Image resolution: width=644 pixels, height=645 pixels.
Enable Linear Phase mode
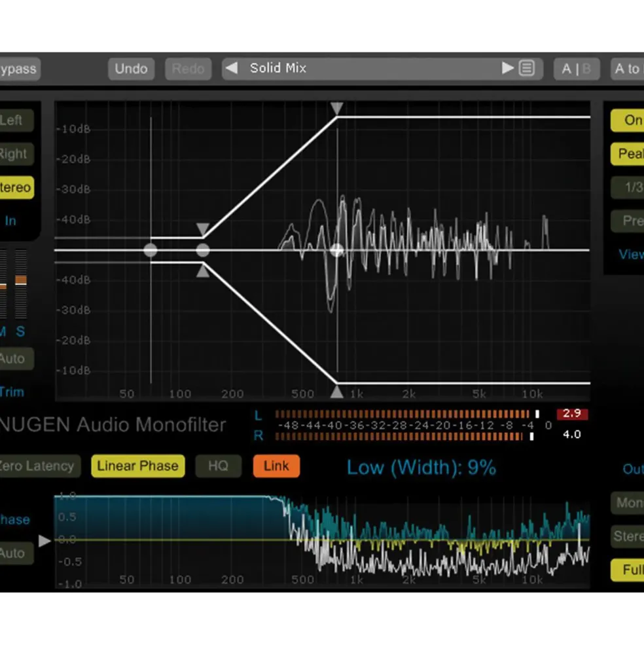(x=137, y=466)
